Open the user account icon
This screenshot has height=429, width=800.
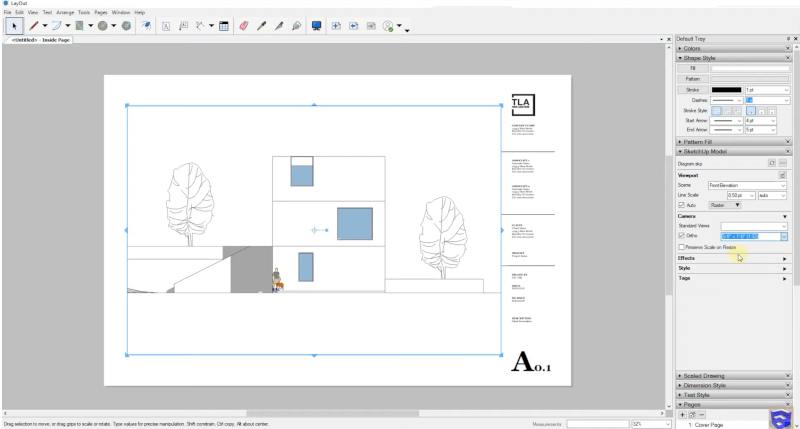click(388, 26)
